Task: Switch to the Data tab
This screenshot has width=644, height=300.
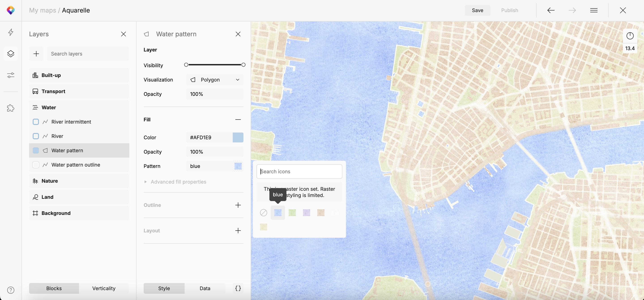Action: click(205, 288)
